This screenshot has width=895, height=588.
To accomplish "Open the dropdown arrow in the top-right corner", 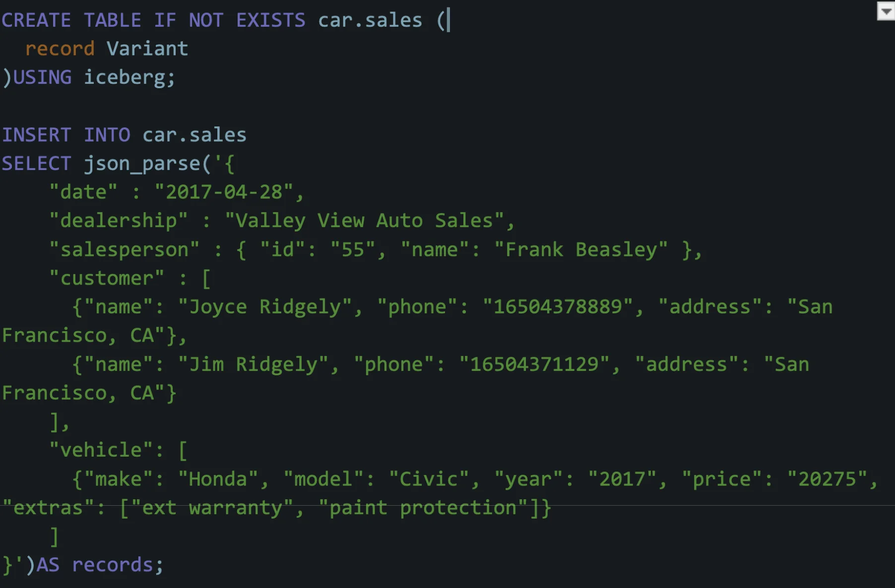I will [x=886, y=11].
